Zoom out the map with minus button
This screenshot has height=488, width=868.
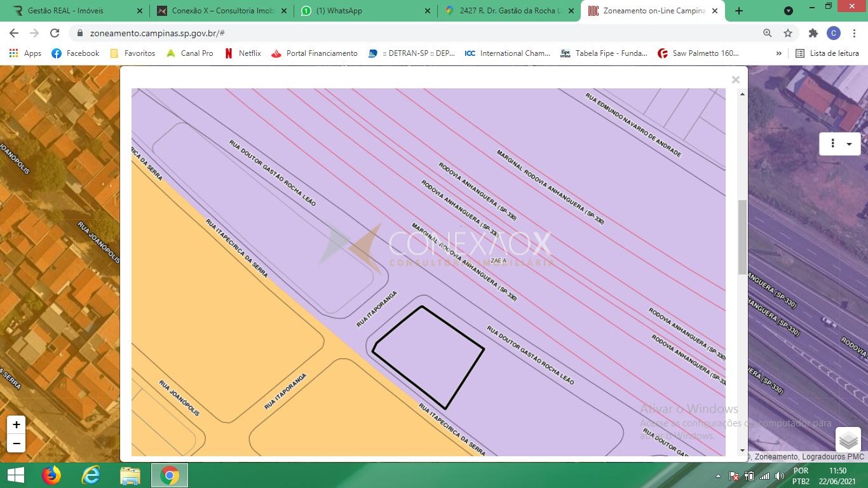(x=17, y=443)
